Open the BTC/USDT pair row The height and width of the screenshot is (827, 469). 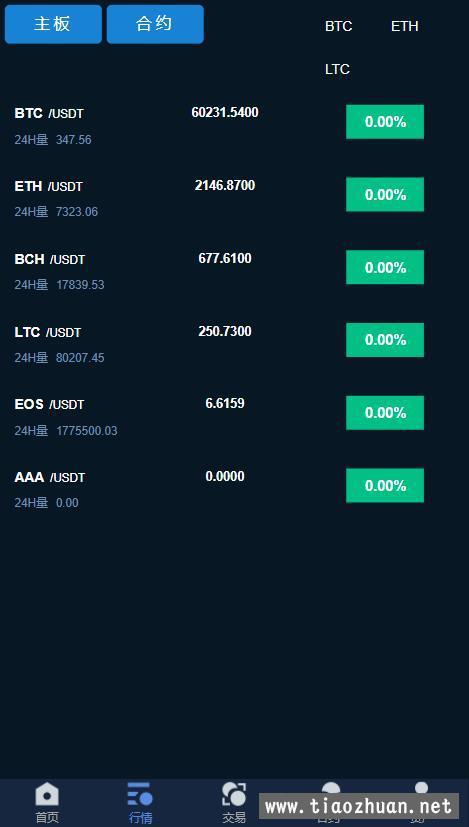tap(234, 126)
